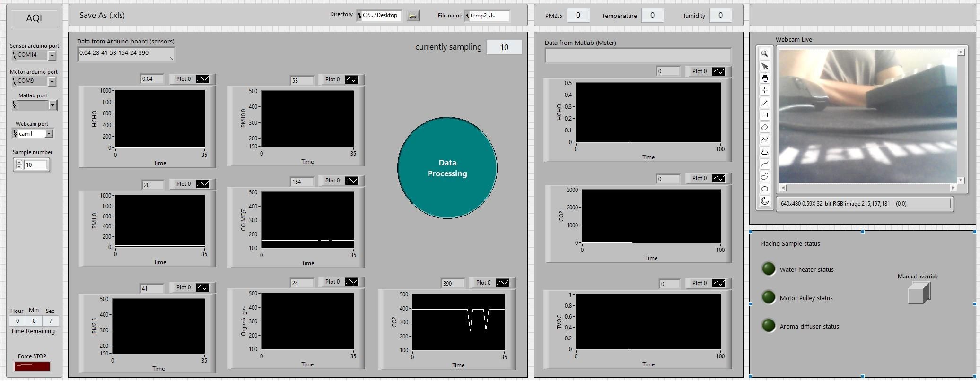The height and width of the screenshot is (381, 980).
Task: Toggle the Manual override cube button
Action: 919,293
